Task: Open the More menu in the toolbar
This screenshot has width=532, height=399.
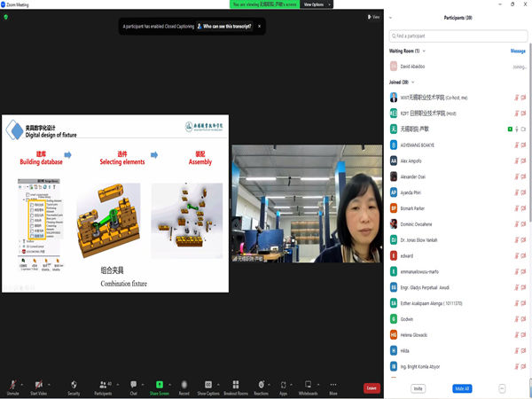Action: point(333,386)
